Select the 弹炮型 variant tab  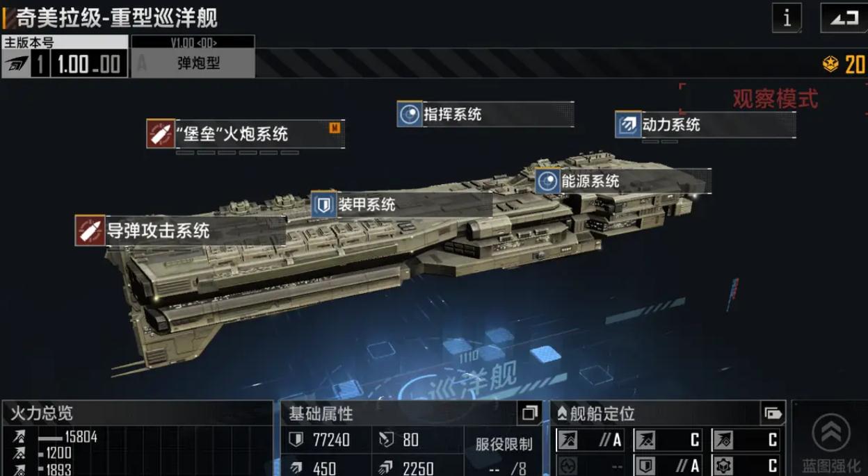coord(193,56)
